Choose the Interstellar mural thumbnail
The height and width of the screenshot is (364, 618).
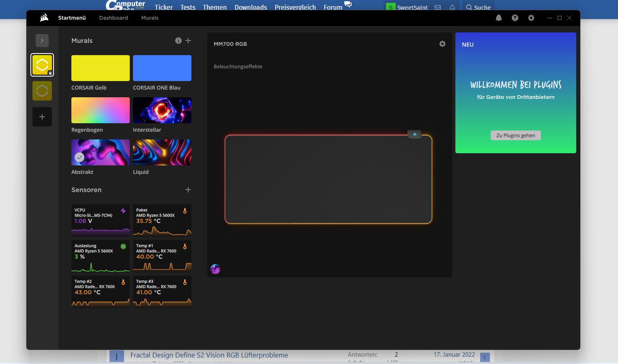tap(162, 110)
